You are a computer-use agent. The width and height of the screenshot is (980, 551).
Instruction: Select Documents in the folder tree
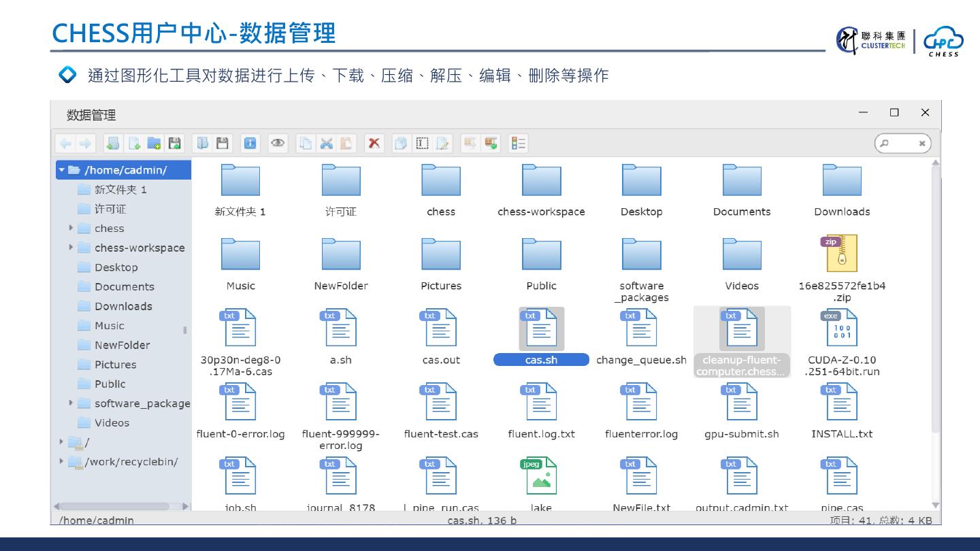point(124,287)
